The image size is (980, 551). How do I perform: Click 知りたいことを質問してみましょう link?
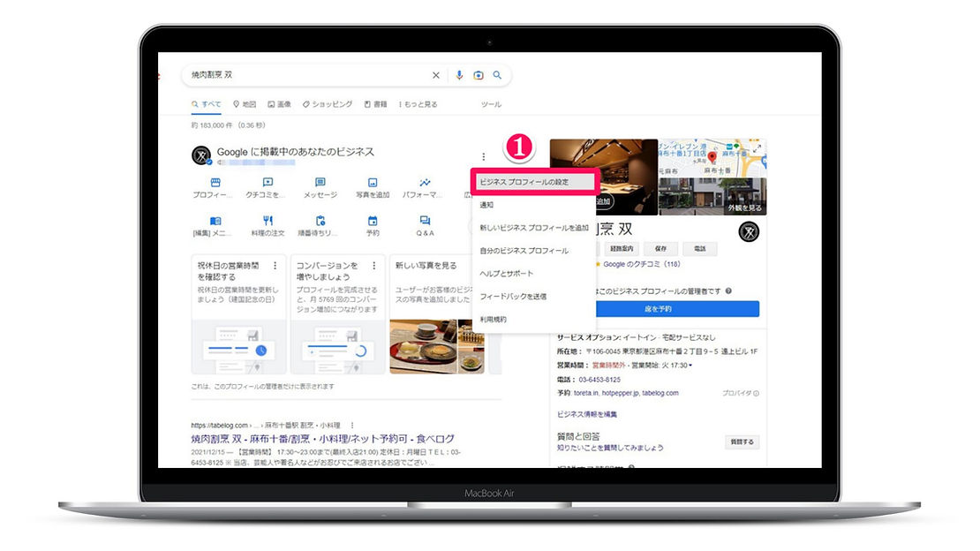[x=611, y=448]
